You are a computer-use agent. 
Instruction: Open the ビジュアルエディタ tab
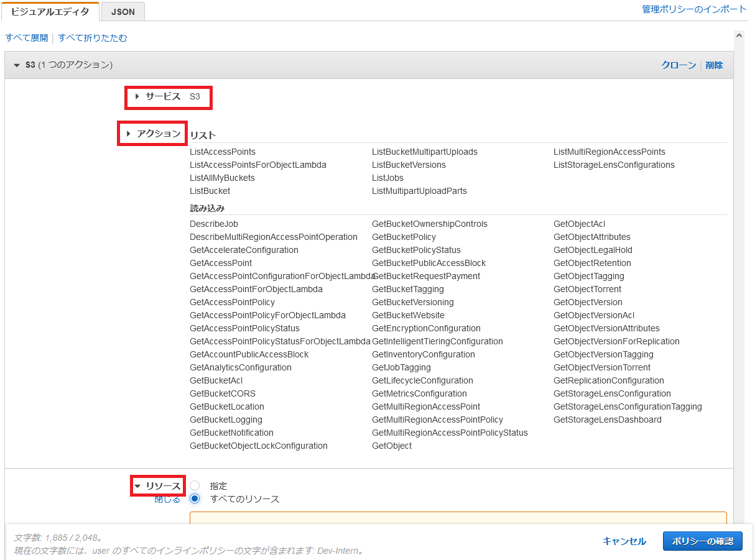point(50,11)
